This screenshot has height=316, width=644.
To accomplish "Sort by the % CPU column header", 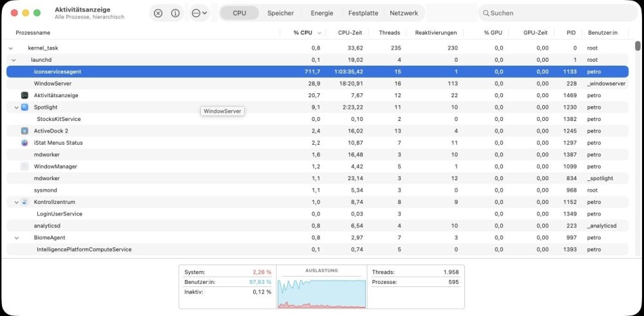I will (x=303, y=33).
